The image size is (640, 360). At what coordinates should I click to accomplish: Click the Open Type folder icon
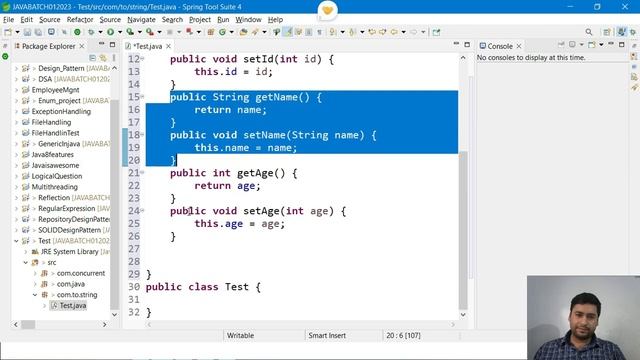pyautogui.click(x=243, y=32)
